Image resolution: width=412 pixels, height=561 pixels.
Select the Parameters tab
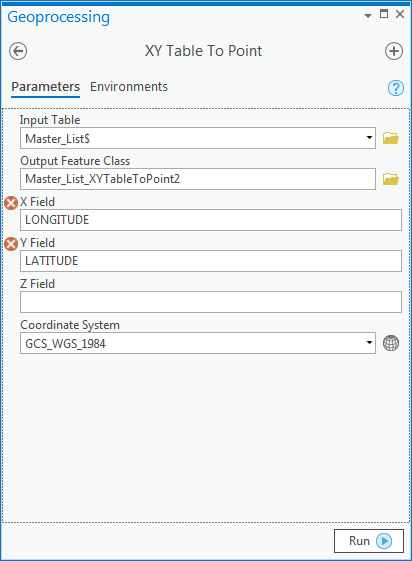pos(45,87)
